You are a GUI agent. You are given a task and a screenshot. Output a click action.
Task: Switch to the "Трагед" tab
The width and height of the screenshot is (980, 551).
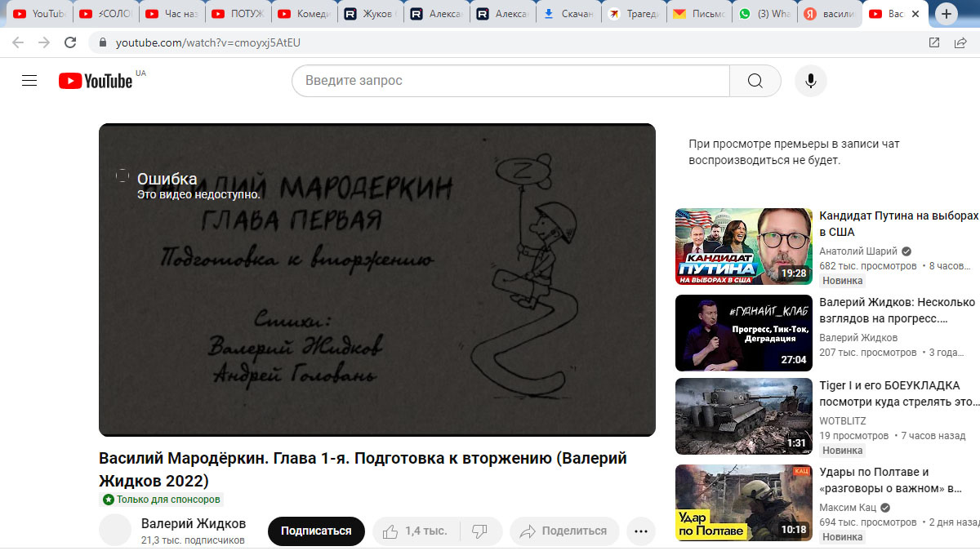635,14
